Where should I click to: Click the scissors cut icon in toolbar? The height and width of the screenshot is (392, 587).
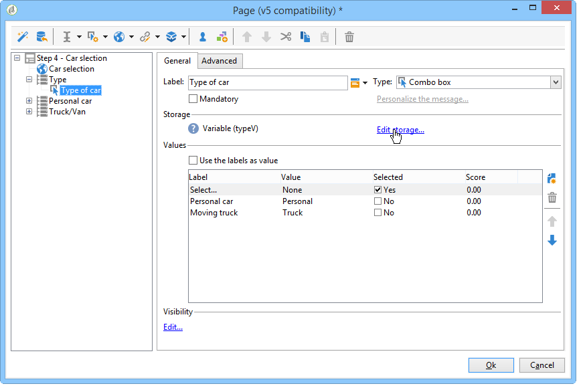pyautogui.click(x=286, y=37)
